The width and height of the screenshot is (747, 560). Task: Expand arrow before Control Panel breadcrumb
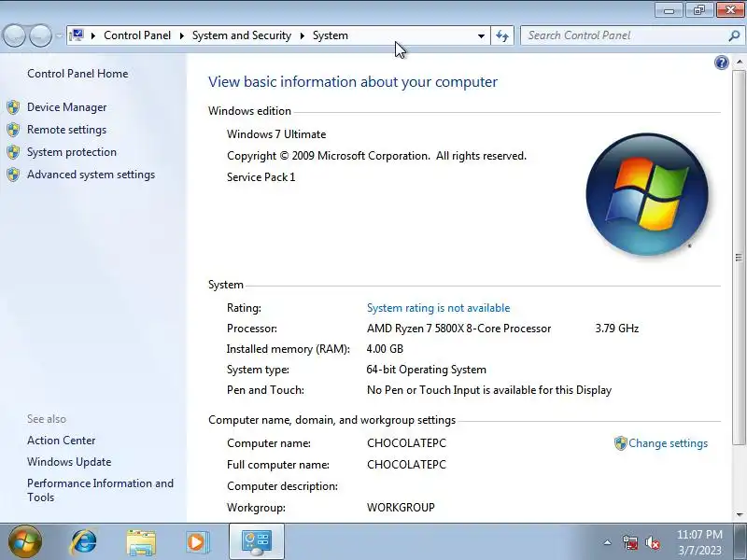pos(93,35)
